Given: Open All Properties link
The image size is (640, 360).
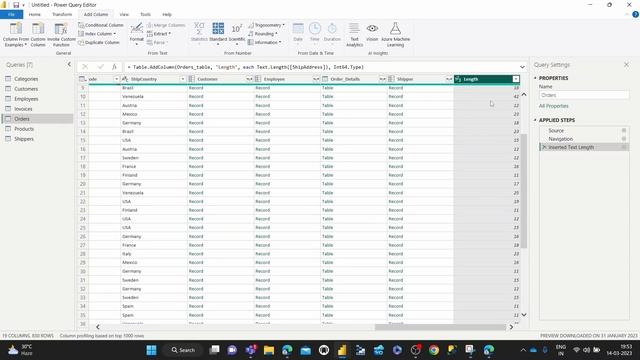Looking at the screenshot, I should (x=553, y=106).
